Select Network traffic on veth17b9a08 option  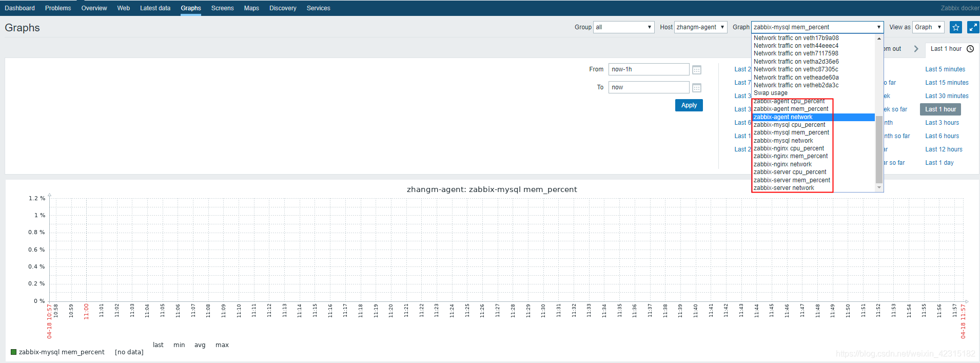[813, 38]
